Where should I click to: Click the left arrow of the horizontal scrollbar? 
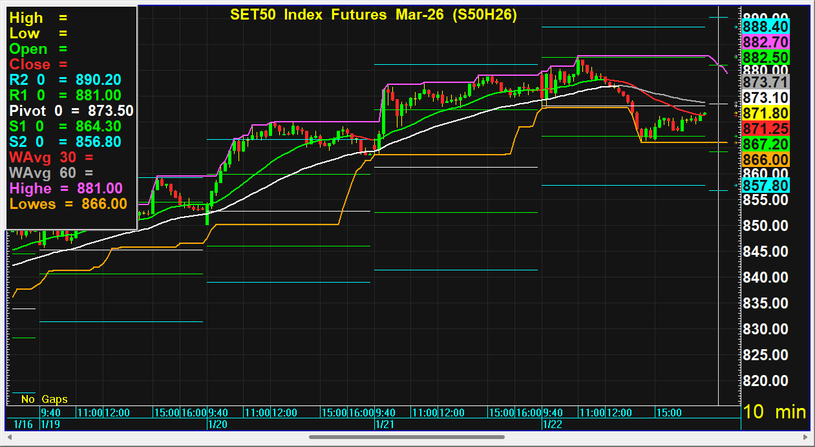(8, 437)
